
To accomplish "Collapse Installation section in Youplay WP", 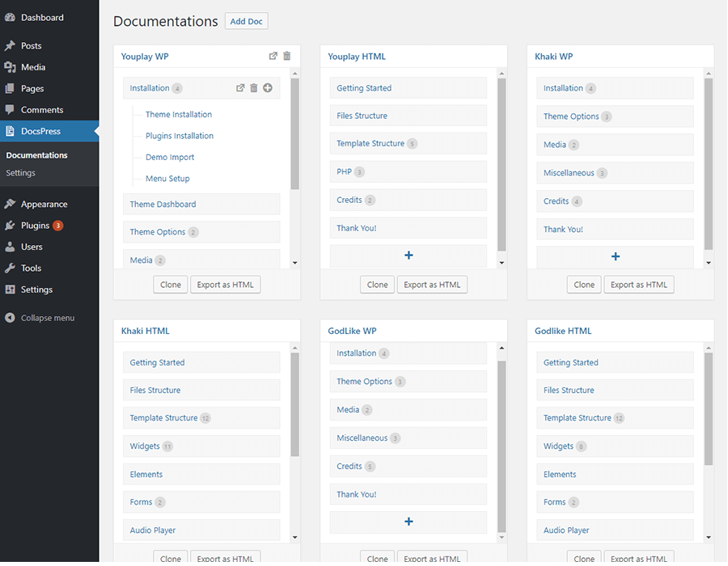I will [201, 88].
